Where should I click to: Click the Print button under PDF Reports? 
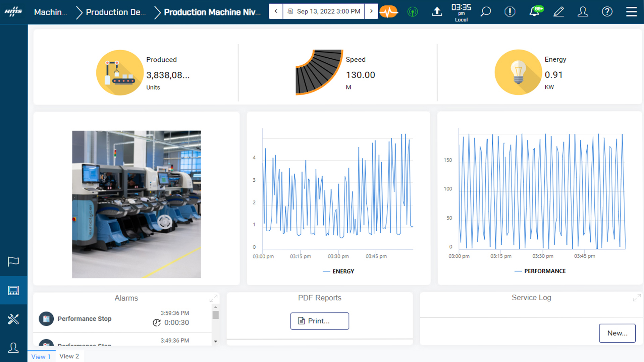[319, 321]
